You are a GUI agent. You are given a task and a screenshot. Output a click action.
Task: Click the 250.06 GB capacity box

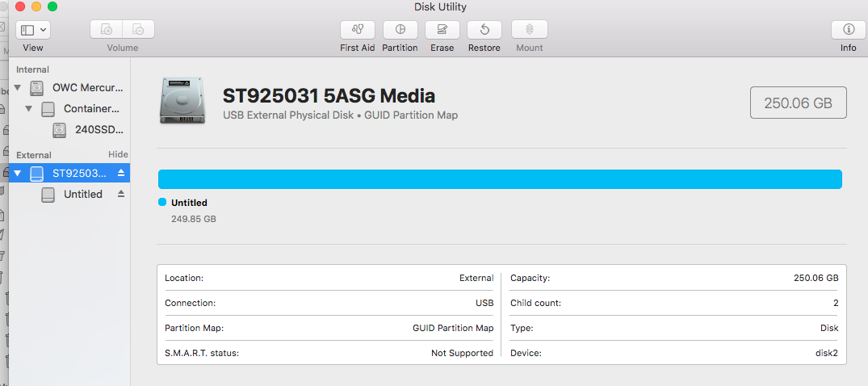[799, 103]
